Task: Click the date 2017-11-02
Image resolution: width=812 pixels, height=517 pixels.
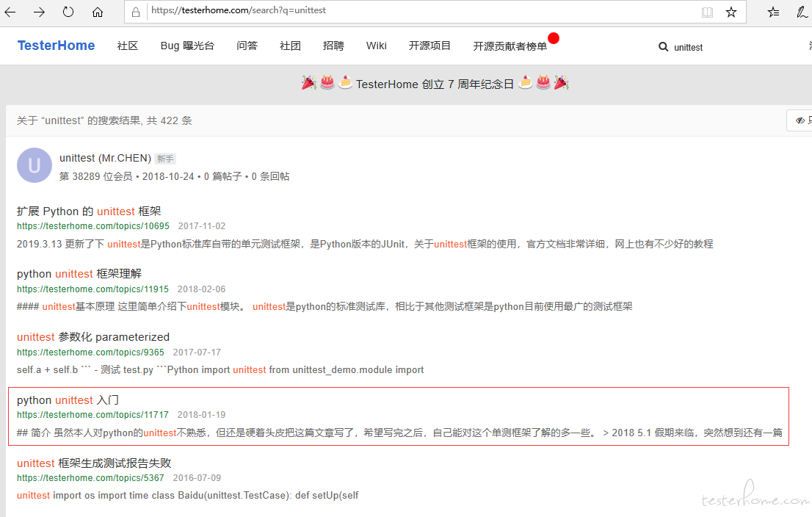Action: (202, 226)
